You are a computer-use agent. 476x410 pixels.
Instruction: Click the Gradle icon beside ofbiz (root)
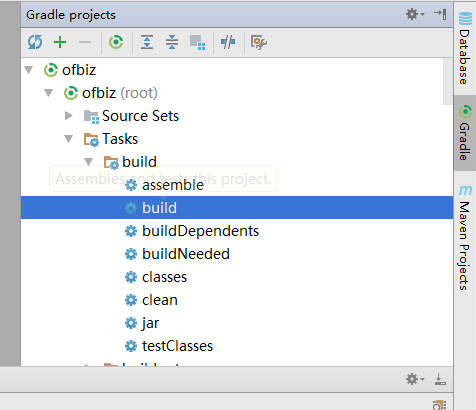[x=71, y=93]
